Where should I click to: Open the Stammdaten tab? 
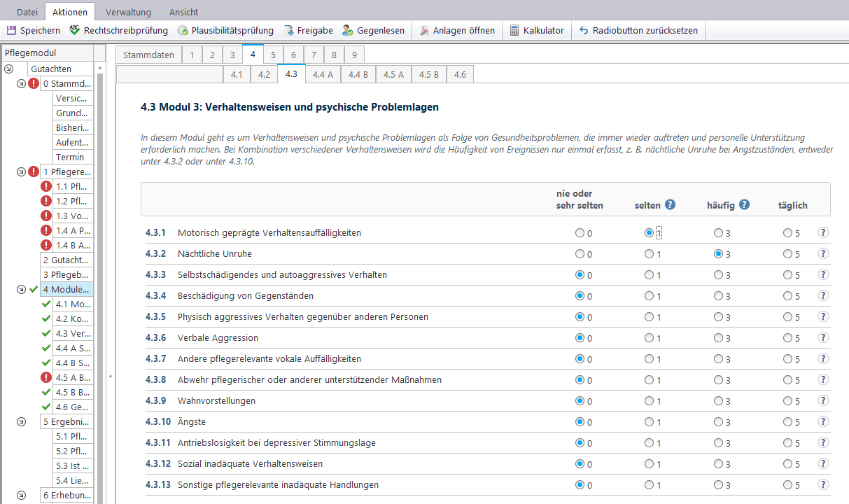(148, 55)
